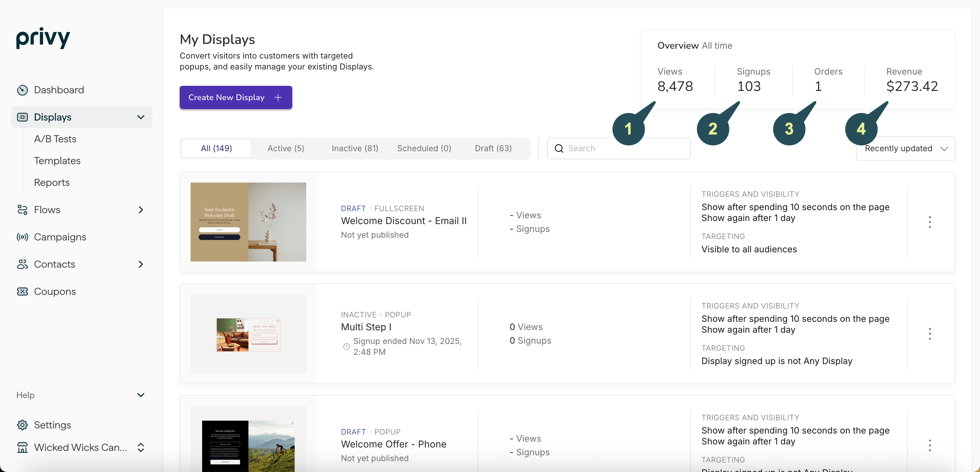Open the Recently updated sort dropdown
Viewport: 980px width, 472px height.
tap(905, 148)
